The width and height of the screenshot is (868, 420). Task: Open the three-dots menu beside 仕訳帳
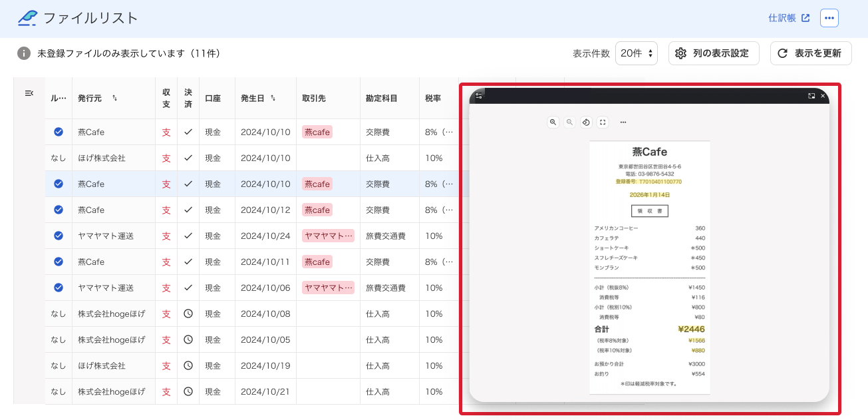[829, 18]
